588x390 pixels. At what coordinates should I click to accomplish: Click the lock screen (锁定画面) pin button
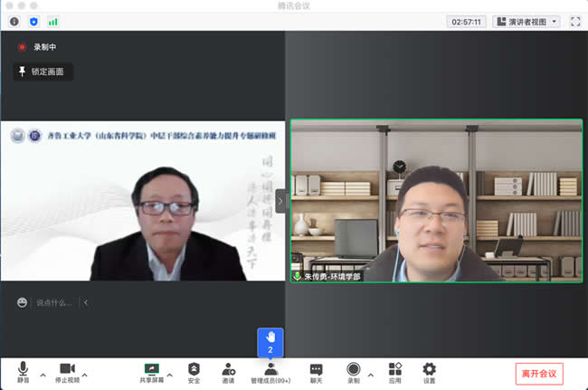point(43,71)
